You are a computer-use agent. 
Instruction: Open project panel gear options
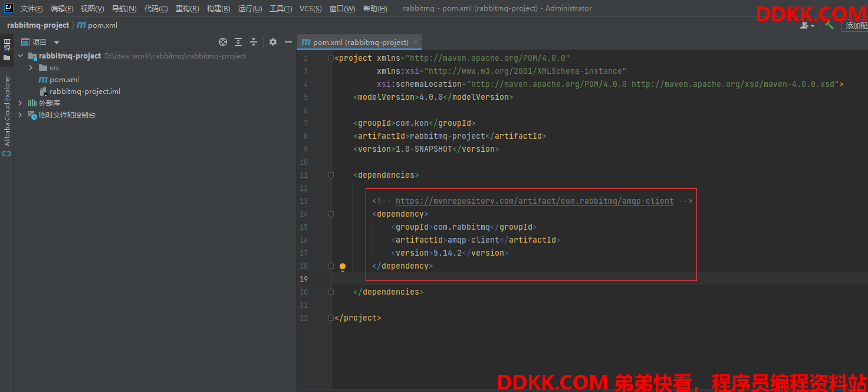(273, 42)
